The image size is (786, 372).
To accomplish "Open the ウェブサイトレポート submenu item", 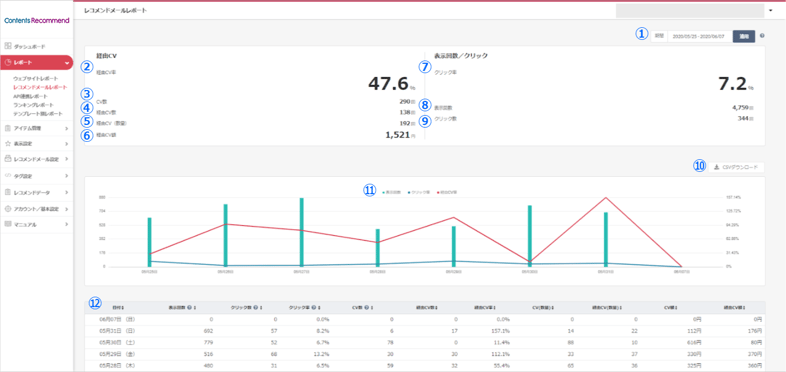I will 36,79.
